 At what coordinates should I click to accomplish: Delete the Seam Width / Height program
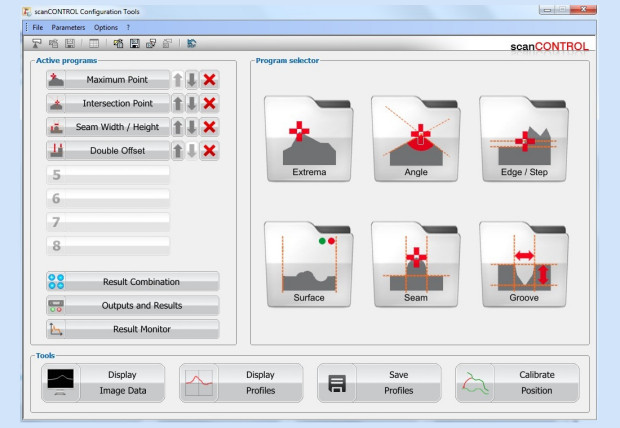[x=209, y=127]
